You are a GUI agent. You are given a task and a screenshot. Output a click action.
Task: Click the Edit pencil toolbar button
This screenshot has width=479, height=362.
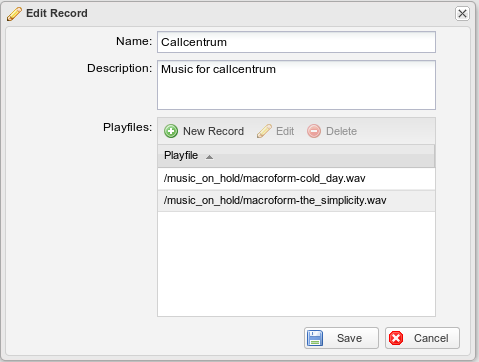(x=276, y=131)
